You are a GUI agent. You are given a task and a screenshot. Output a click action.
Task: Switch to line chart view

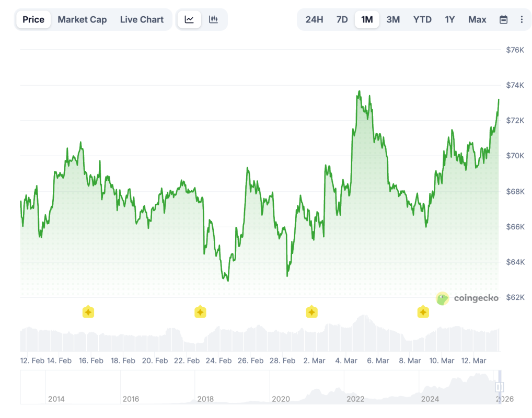189,19
